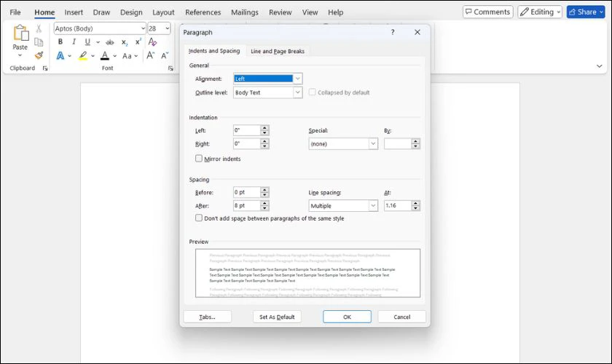Click the Set As Default button
Viewport: 612px width, 364px height.
(277, 317)
